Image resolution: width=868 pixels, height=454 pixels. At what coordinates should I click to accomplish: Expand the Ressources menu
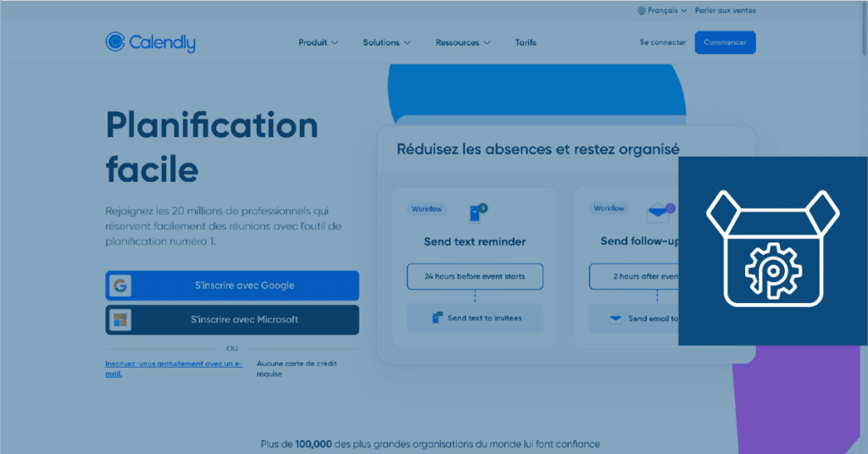pyautogui.click(x=463, y=42)
